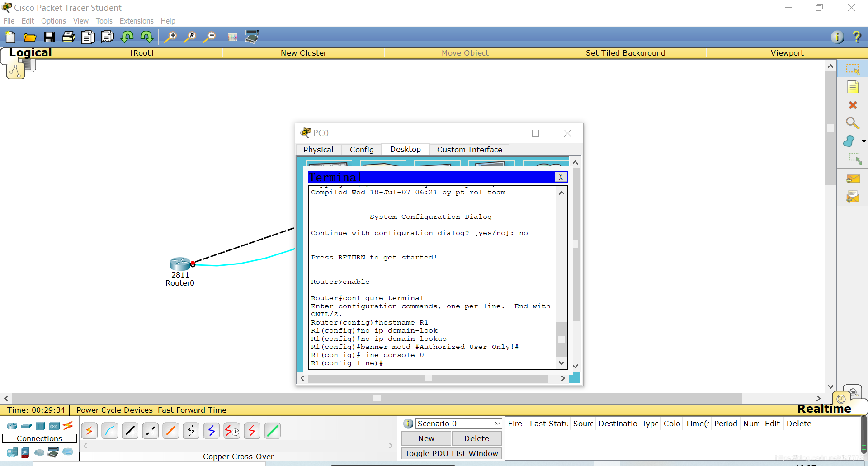Image resolution: width=868 pixels, height=466 pixels.
Task: Choose the Inspect magnifier tool
Action: pyautogui.click(x=853, y=123)
